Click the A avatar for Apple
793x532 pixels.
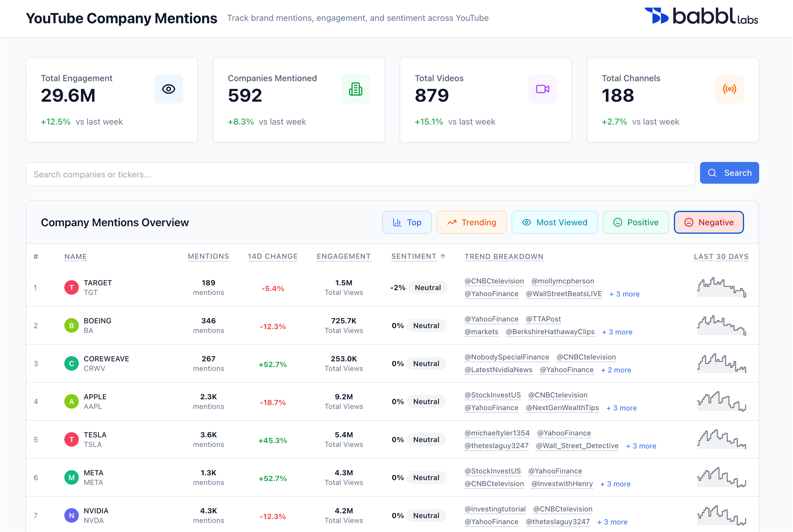(71, 402)
